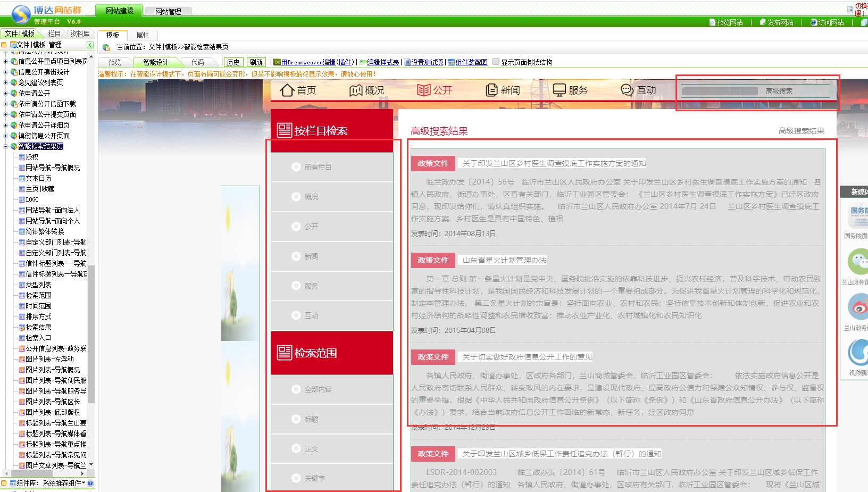The width and height of the screenshot is (868, 492).
Task: Click the 首页 house icon in navigation
Action: pyautogui.click(x=287, y=90)
